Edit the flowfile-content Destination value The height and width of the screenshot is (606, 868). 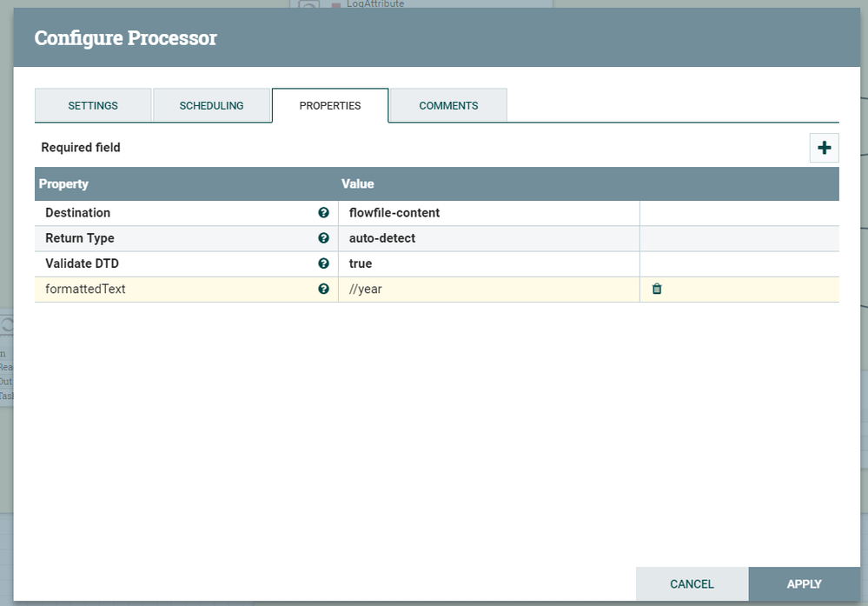click(x=489, y=213)
